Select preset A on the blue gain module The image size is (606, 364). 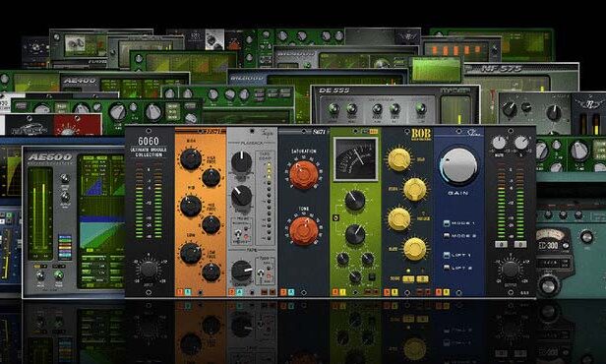point(439,292)
